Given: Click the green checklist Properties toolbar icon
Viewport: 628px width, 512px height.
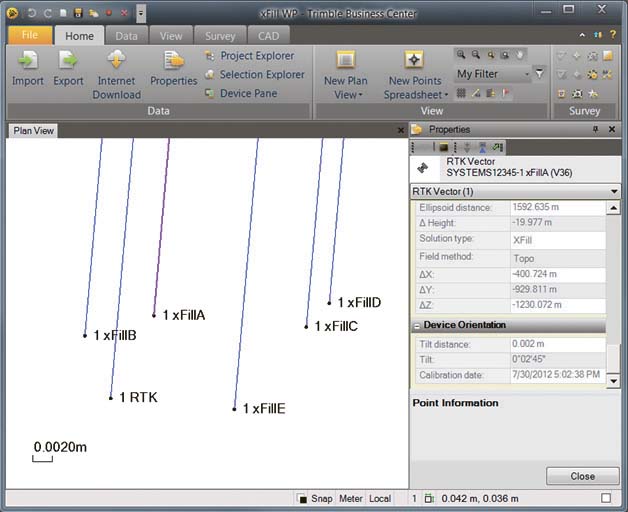Looking at the screenshot, I should [x=497, y=147].
